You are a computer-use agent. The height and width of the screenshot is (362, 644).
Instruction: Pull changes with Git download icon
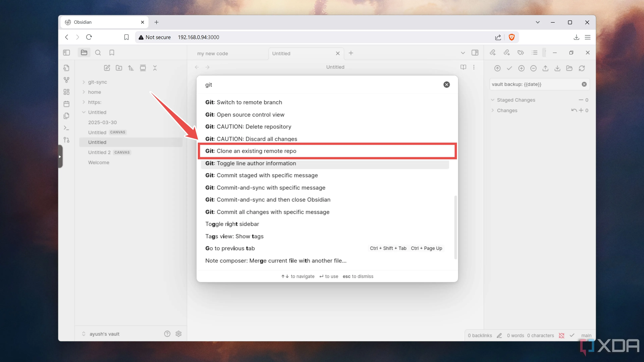557,68
